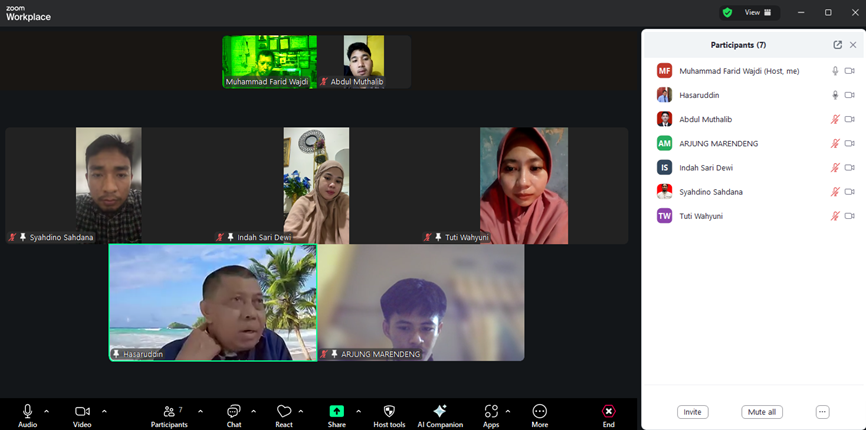
Task: Select Abdul Muthalib's video thumbnail
Action: tap(364, 62)
